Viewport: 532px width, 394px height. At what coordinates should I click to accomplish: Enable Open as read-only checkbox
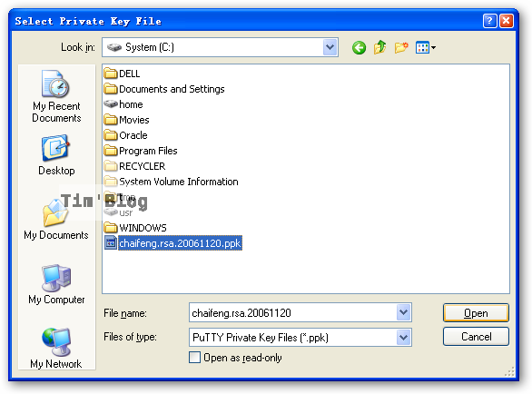tap(195, 358)
